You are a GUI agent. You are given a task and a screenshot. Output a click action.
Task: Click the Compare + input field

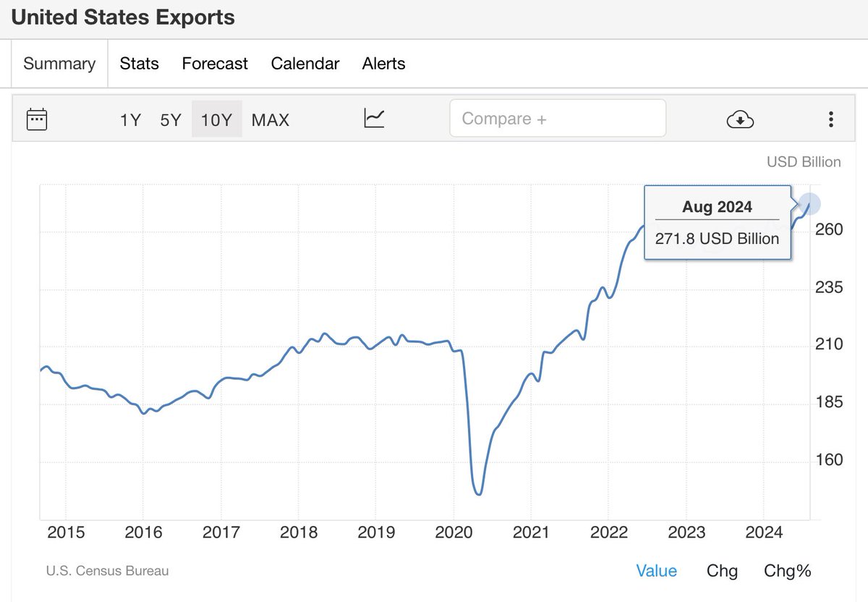pyautogui.click(x=558, y=118)
